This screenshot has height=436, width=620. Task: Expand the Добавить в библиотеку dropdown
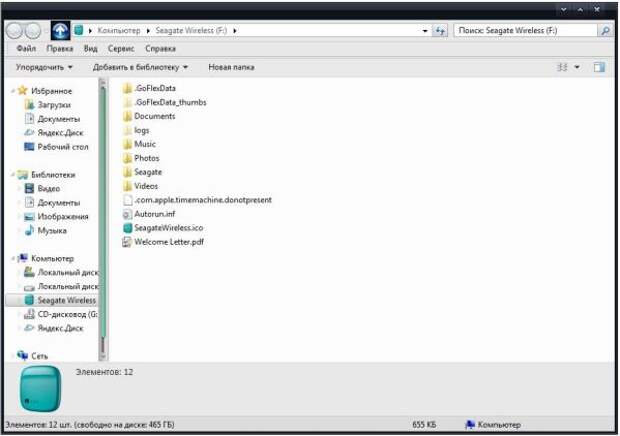[x=140, y=67]
